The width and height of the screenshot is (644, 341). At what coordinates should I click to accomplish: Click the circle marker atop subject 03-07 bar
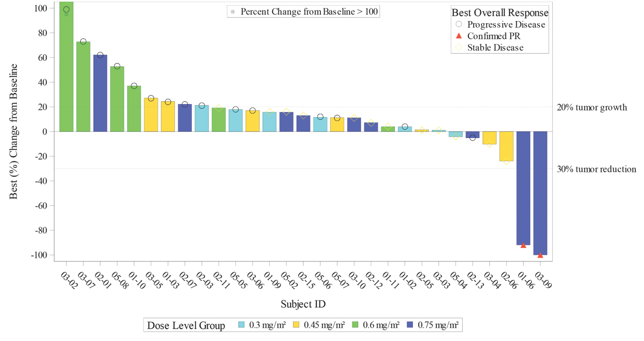tap(83, 42)
